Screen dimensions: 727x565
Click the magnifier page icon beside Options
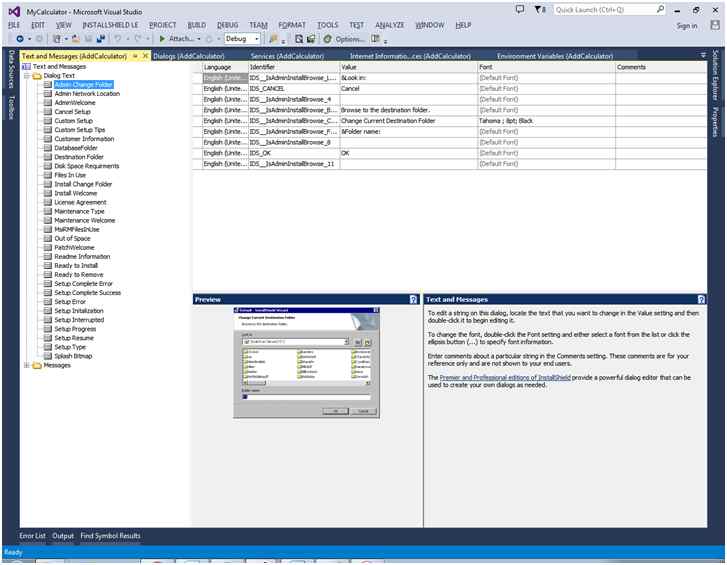(299, 39)
